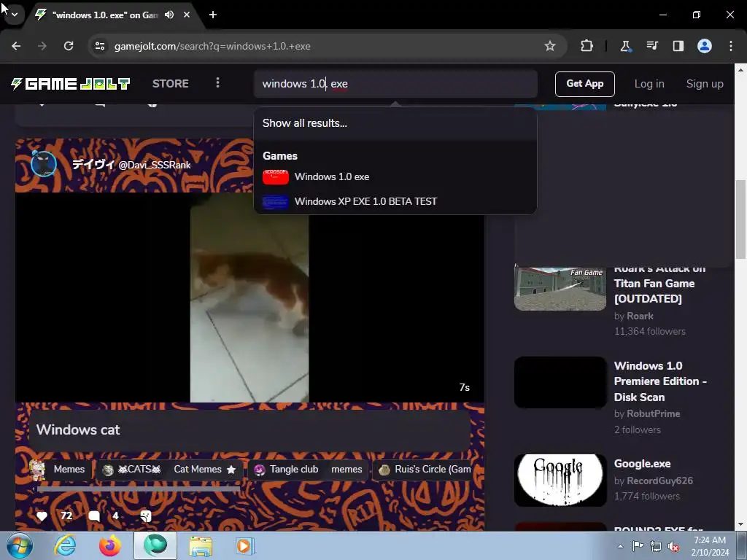Screen dimensions: 747x560
Task: Like the Windows cat post with heart
Action: point(42,516)
